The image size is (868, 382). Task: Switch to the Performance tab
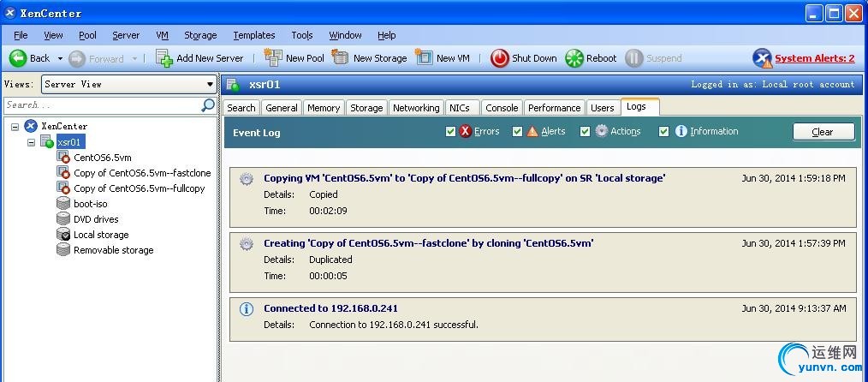coord(554,108)
